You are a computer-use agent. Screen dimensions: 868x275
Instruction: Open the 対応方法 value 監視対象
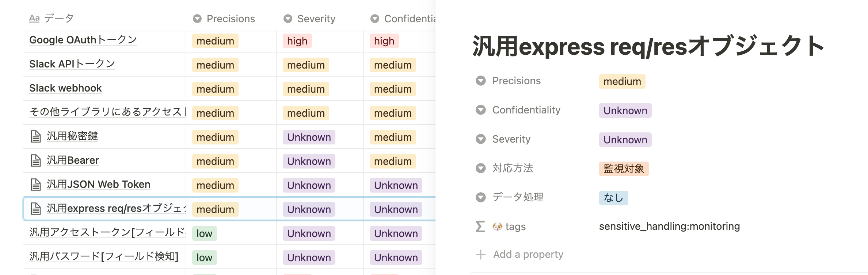tap(624, 169)
